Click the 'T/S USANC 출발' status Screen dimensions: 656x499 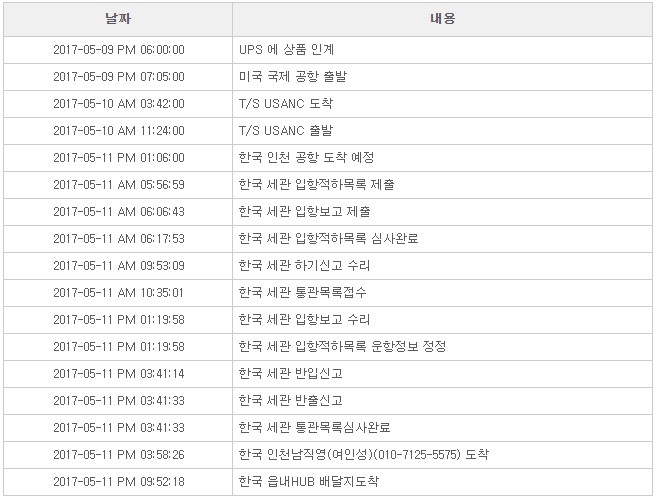coord(286,130)
